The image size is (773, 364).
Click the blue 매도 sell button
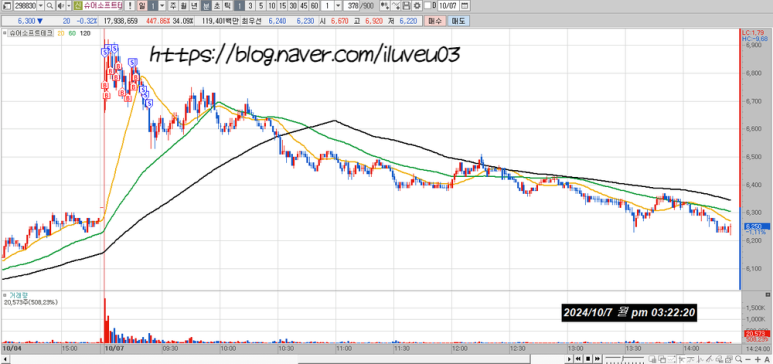tap(459, 21)
